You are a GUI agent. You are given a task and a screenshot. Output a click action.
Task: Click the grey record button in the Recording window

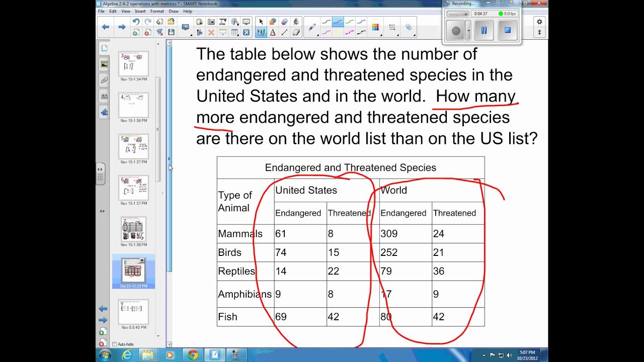(456, 31)
